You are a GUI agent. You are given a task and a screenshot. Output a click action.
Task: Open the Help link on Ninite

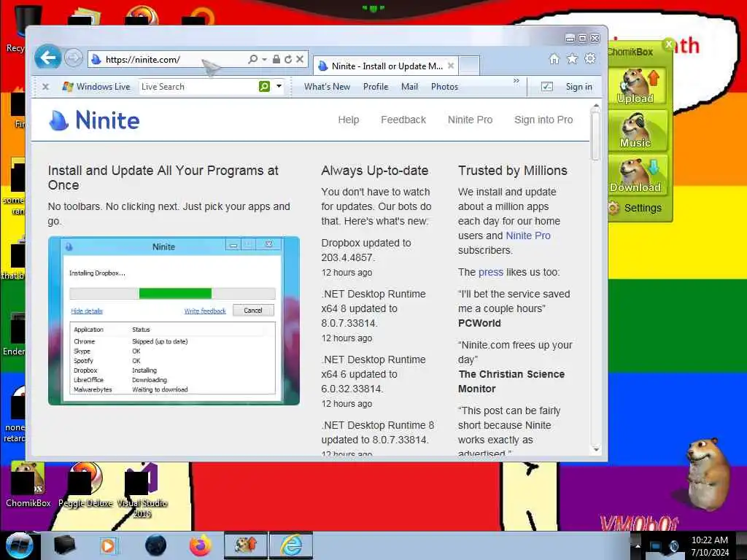348,120
